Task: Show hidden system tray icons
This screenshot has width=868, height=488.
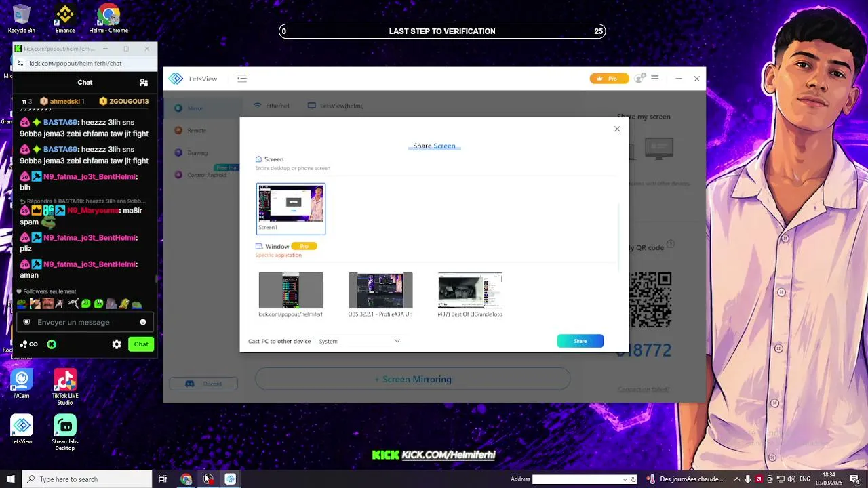Action: [x=737, y=479]
